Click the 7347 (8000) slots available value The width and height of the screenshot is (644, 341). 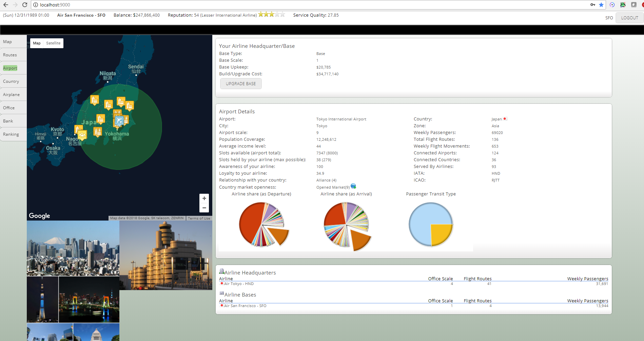pyautogui.click(x=327, y=153)
